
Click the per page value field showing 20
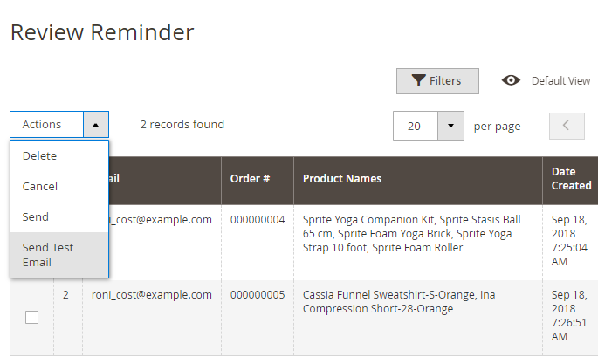pyautogui.click(x=415, y=126)
